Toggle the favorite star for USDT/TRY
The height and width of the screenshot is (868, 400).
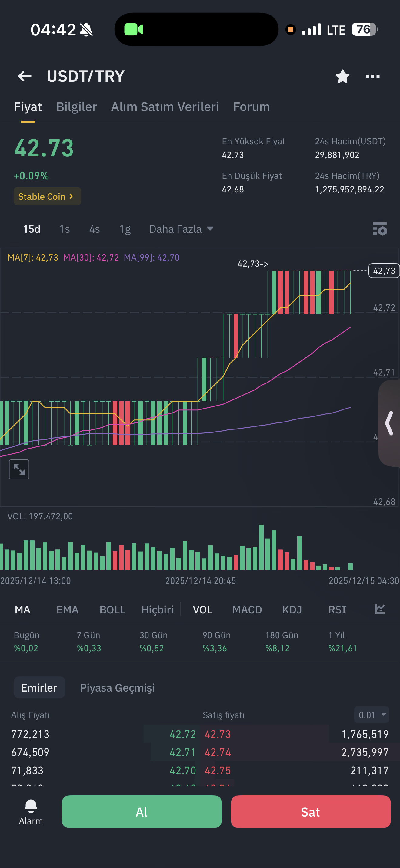click(x=343, y=76)
